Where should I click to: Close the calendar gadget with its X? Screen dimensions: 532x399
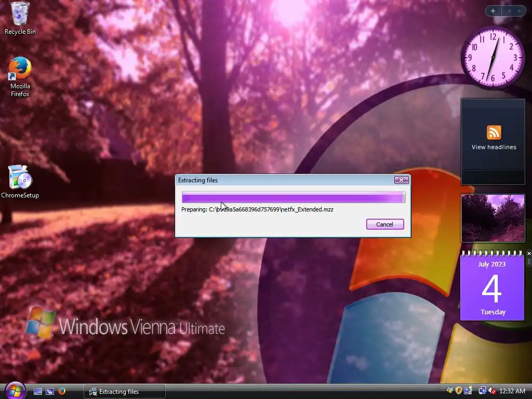tap(528, 254)
